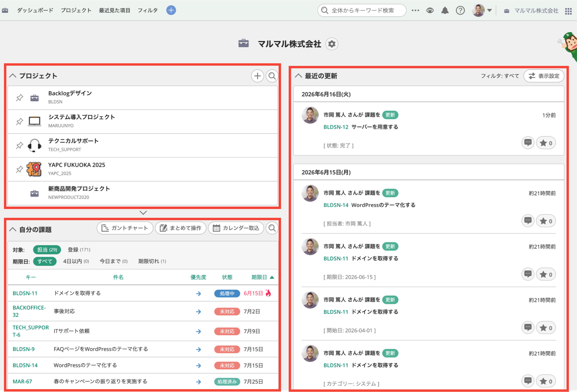The width and height of the screenshot is (577, 392).
Task: Sort issues by 件名 column header
Action: pyautogui.click(x=118, y=277)
